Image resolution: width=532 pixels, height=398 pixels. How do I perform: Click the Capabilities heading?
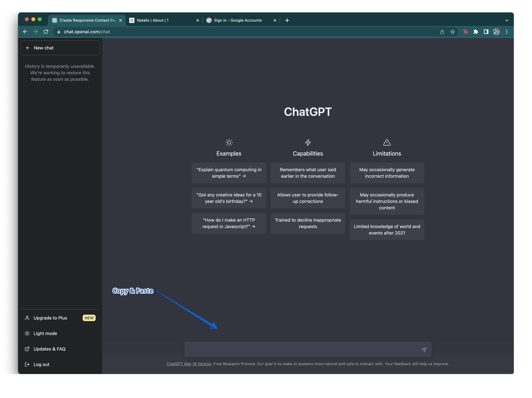coord(308,154)
